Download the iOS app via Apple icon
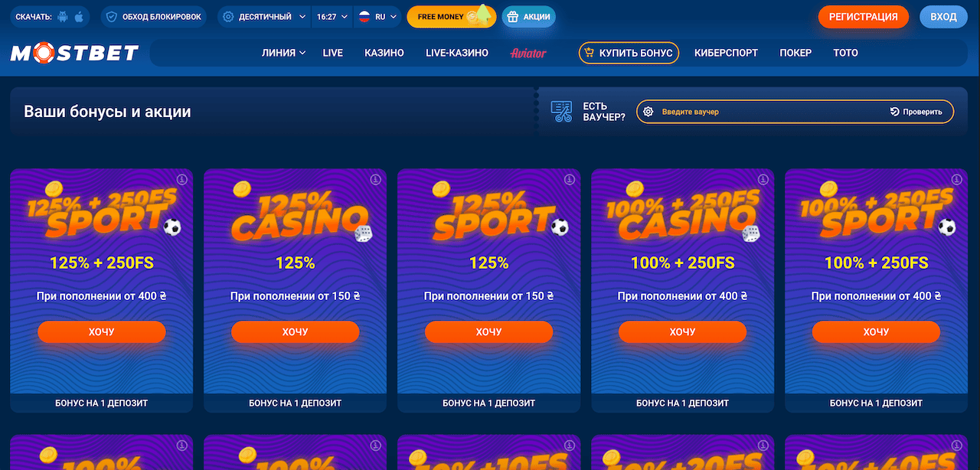The height and width of the screenshot is (470, 980). point(78,17)
